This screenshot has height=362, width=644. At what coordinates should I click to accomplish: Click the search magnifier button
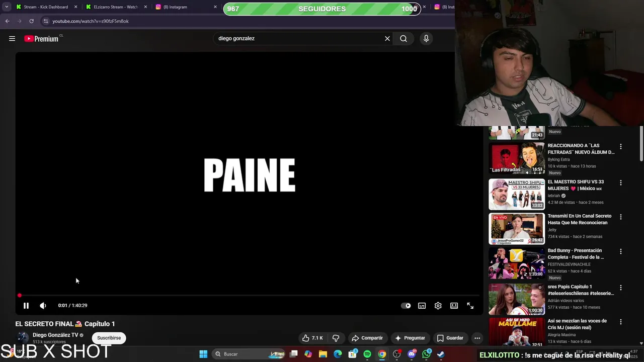tap(404, 38)
